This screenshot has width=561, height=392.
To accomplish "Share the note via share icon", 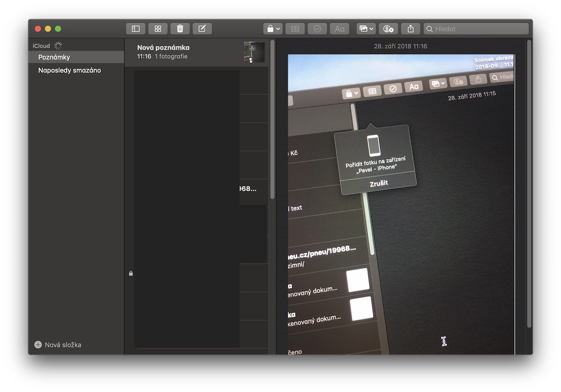I will coord(410,29).
